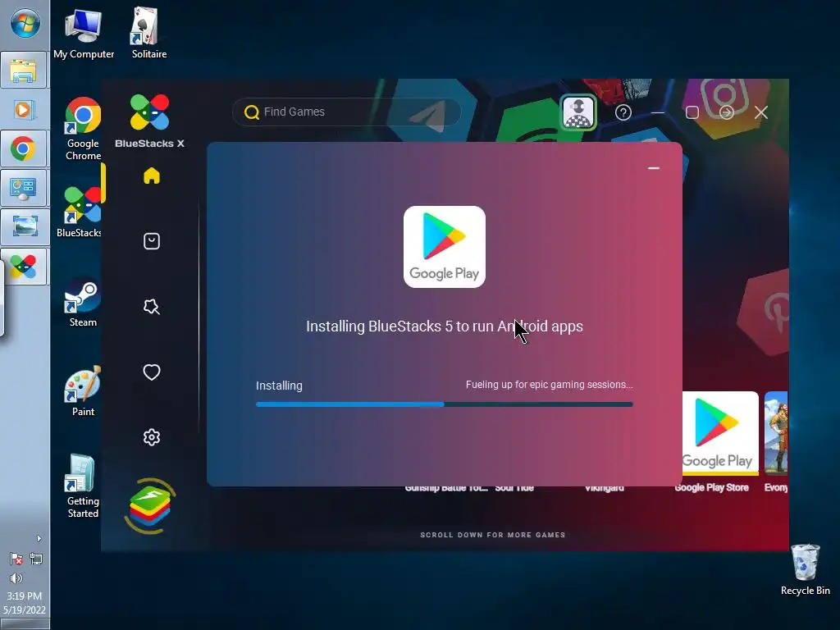
Task: Open the sidebar discover badge icon
Action: click(x=152, y=307)
